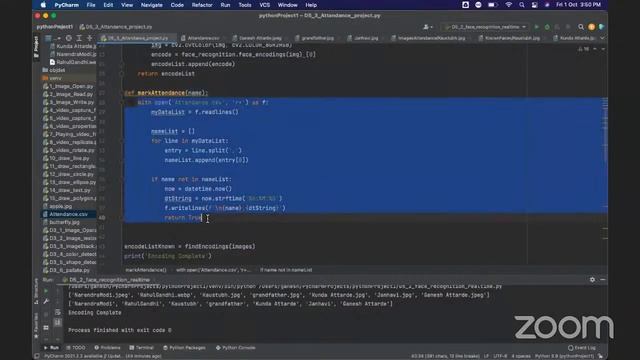The image size is (640, 360).
Task: Open the Project view selector dropdown
Action: coord(52,38)
